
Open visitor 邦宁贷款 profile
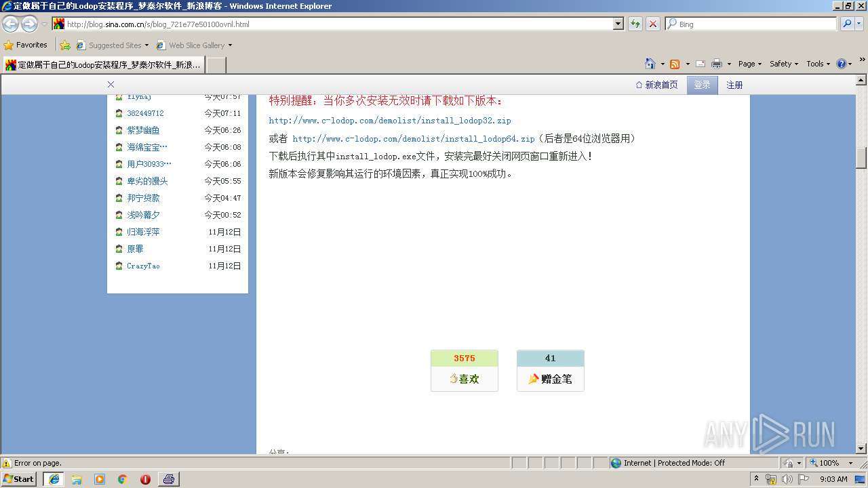coord(143,198)
